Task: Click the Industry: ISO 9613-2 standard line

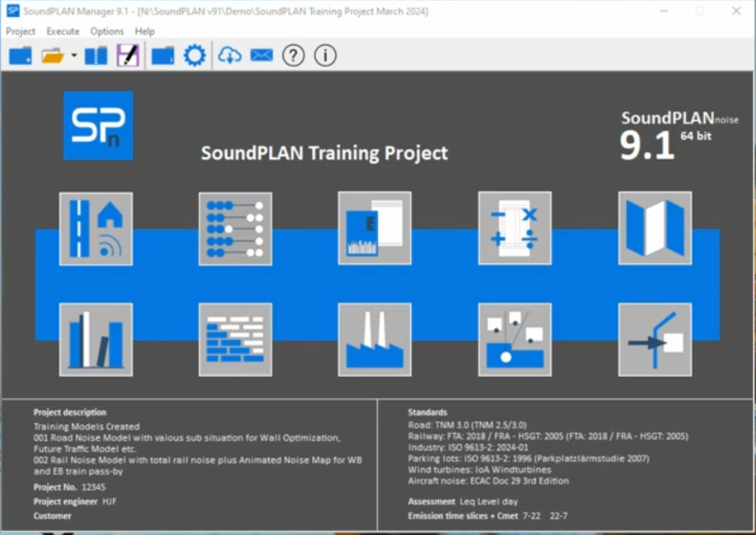Action: point(468,447)
